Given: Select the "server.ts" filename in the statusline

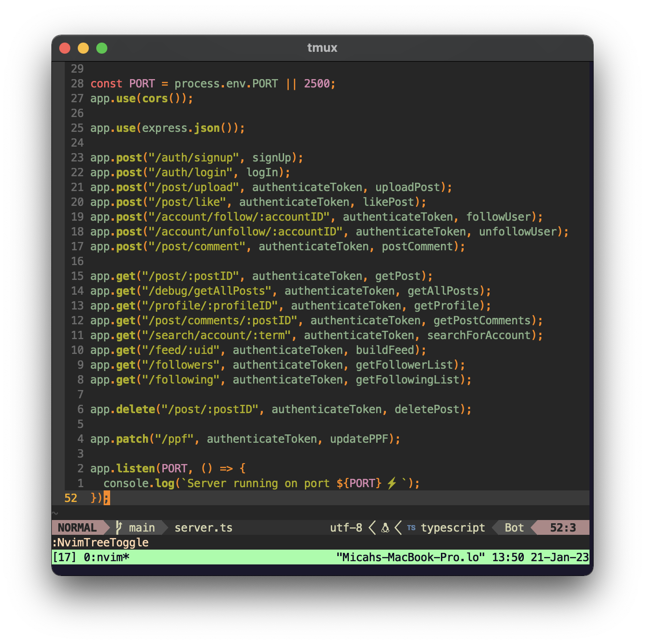Looking at the screenshot, I should 203,527.
